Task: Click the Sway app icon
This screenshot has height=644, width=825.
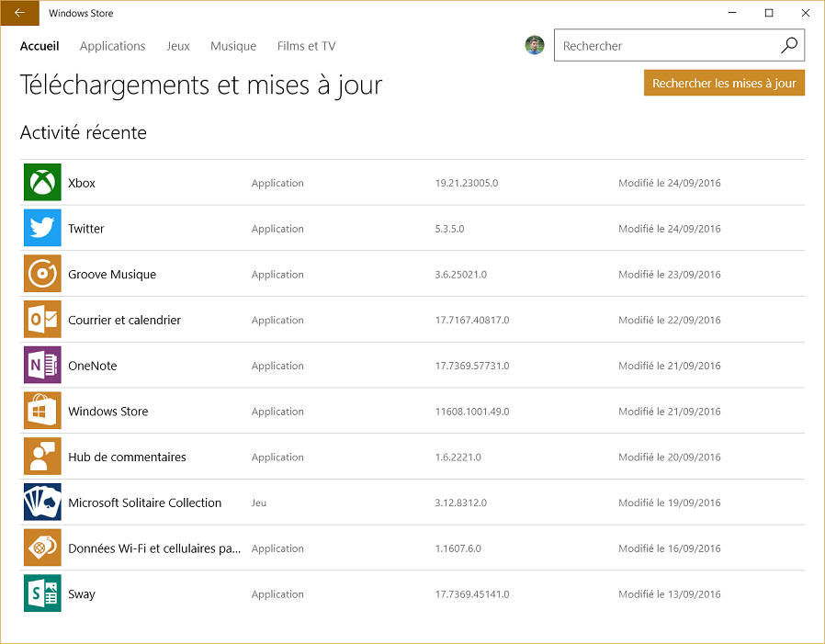Action: tap(42, 593)
